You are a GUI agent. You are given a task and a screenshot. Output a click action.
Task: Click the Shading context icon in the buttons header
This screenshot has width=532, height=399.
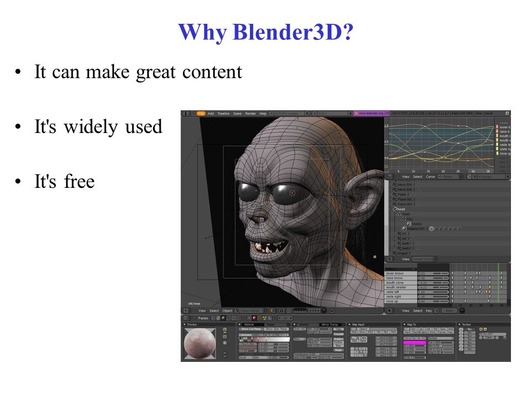click(223, 318)
